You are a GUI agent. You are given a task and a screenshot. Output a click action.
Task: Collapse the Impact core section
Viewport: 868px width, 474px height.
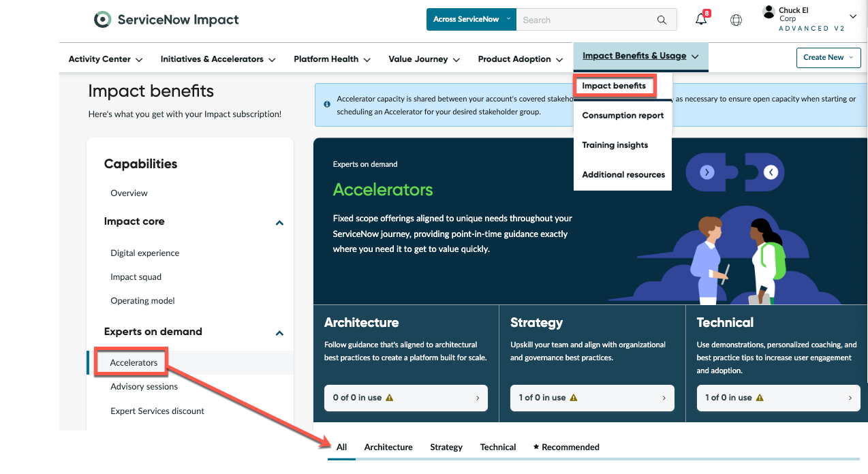(279, 223)
